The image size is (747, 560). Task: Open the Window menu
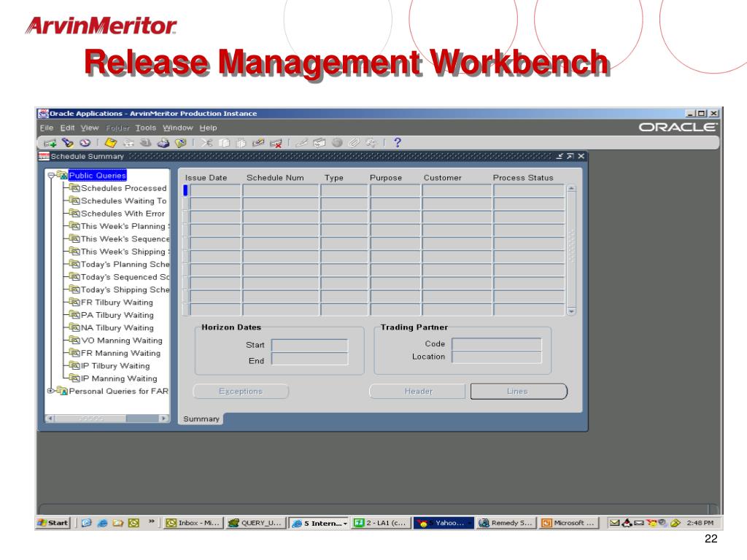pyautogui.click(x=178, y=128)
